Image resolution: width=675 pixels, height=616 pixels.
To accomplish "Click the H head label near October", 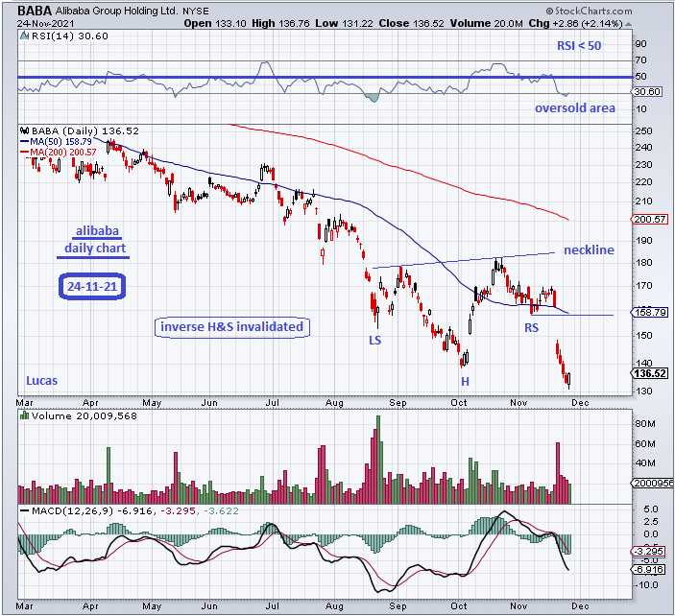I will pyautogui.click(x=465, y=382).
